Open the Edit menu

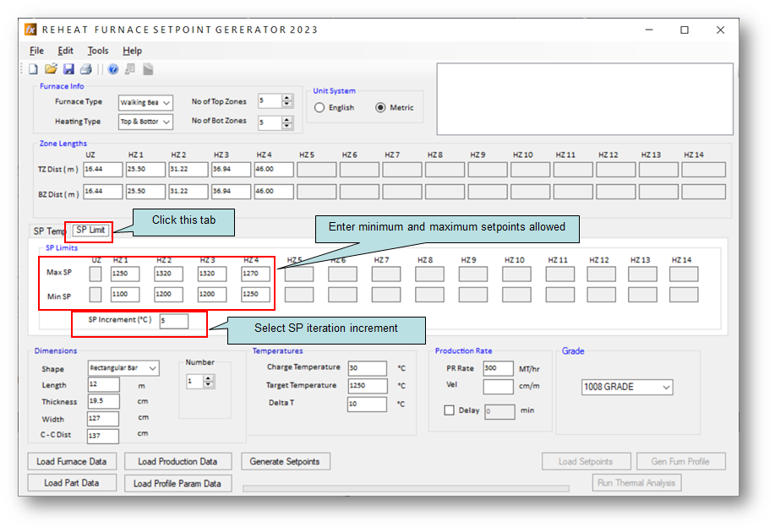click(x=65, y=51)
